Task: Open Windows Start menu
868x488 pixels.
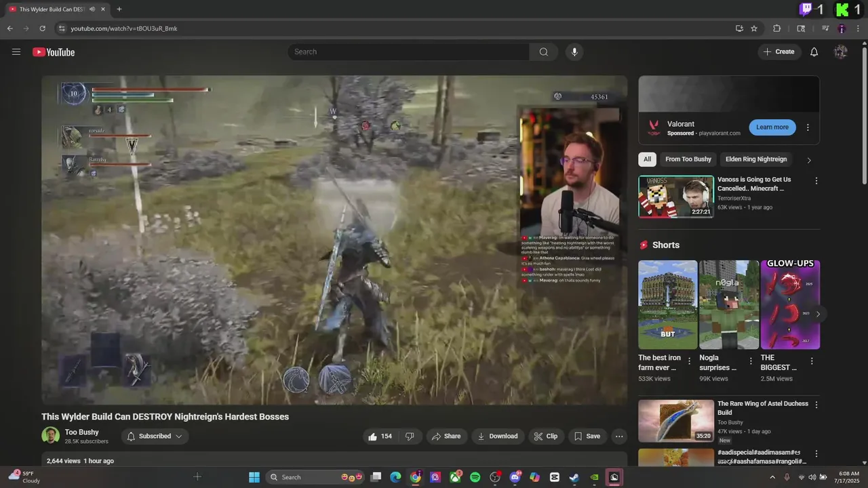Action: [254, 477]
